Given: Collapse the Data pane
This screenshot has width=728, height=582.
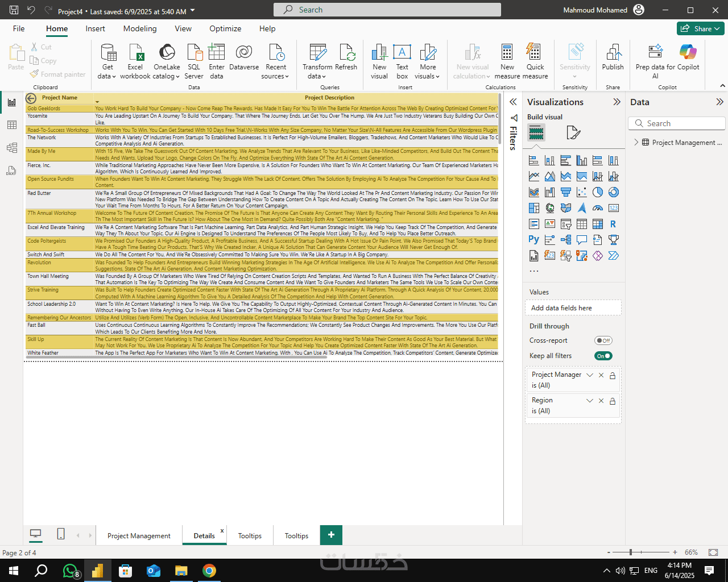Looking at the screenshot, I should coord(719,102).
